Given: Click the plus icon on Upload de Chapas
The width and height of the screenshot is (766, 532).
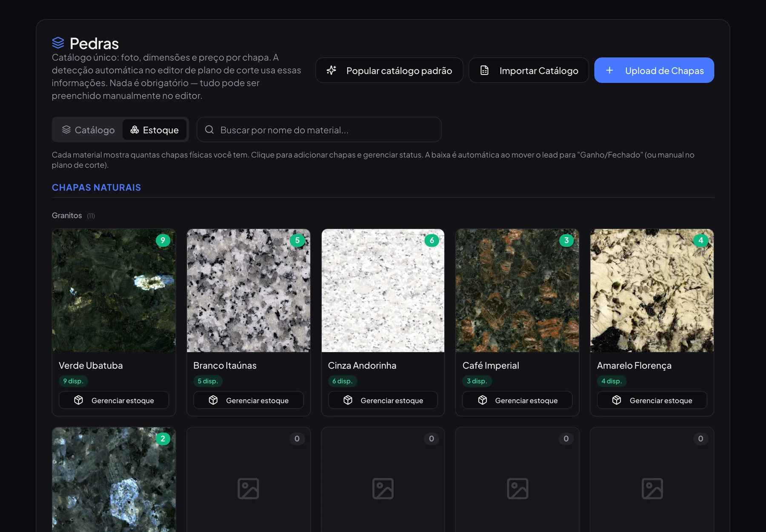Looking at the screenshot, I should 609,70.
